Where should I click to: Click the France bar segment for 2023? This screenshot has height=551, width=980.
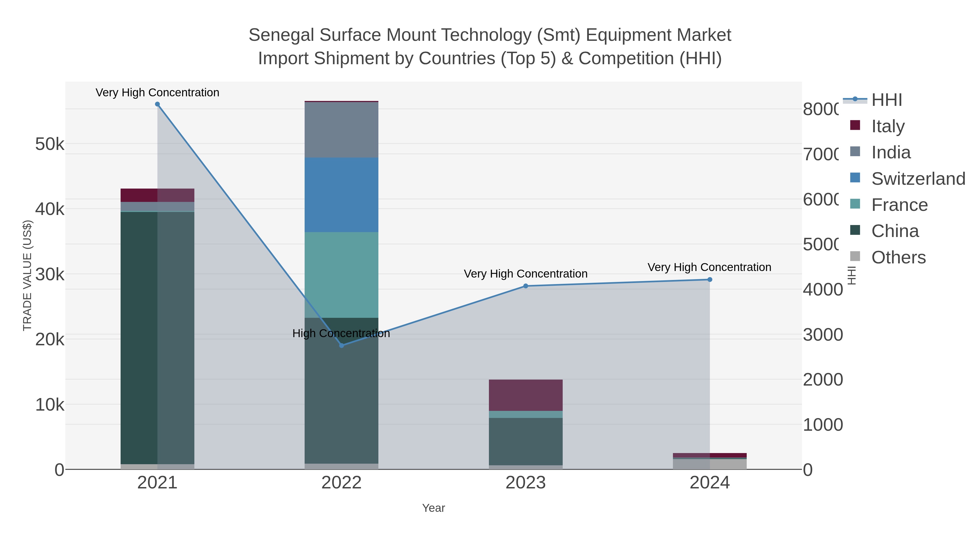(x=526, y=414)
